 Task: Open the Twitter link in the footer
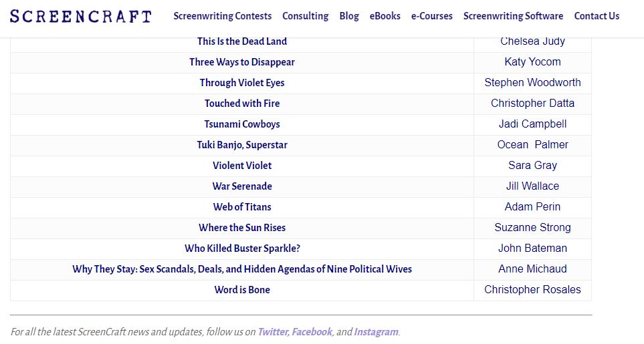click(x=272, y=332)
